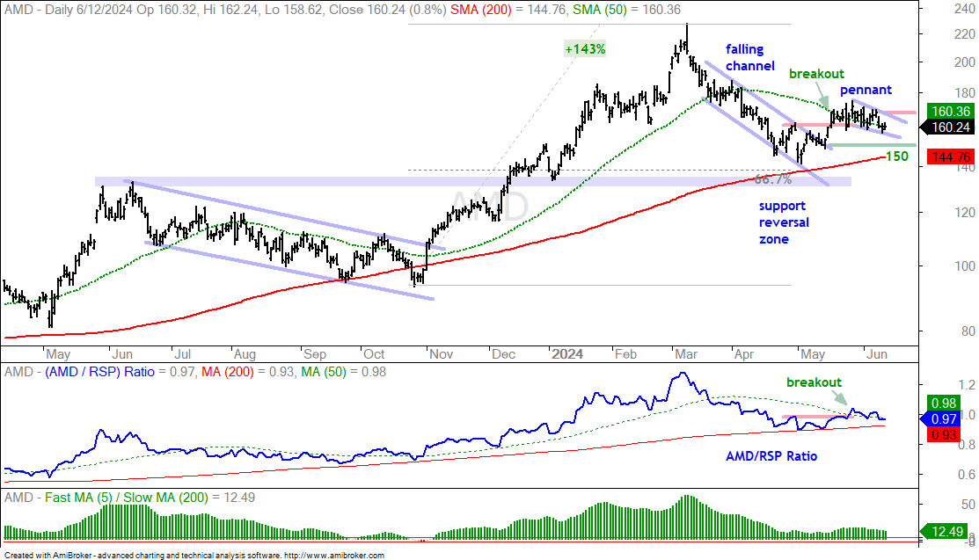
Task: Click the 240 price axis label
Action: (x=965, y=9)
